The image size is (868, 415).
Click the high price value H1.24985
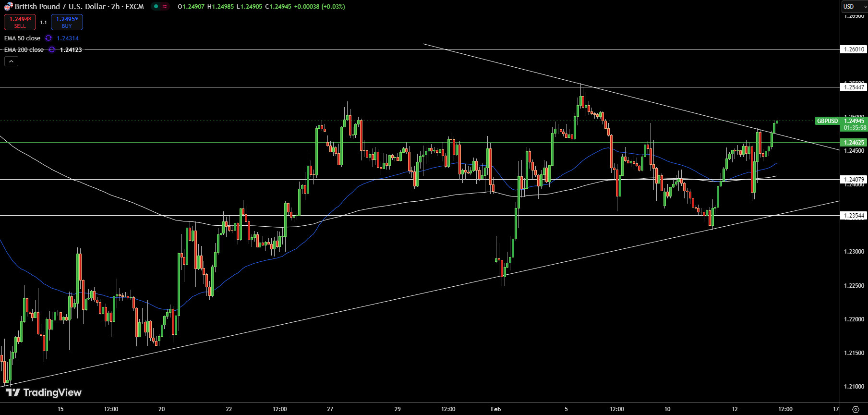tap(220, 6)
